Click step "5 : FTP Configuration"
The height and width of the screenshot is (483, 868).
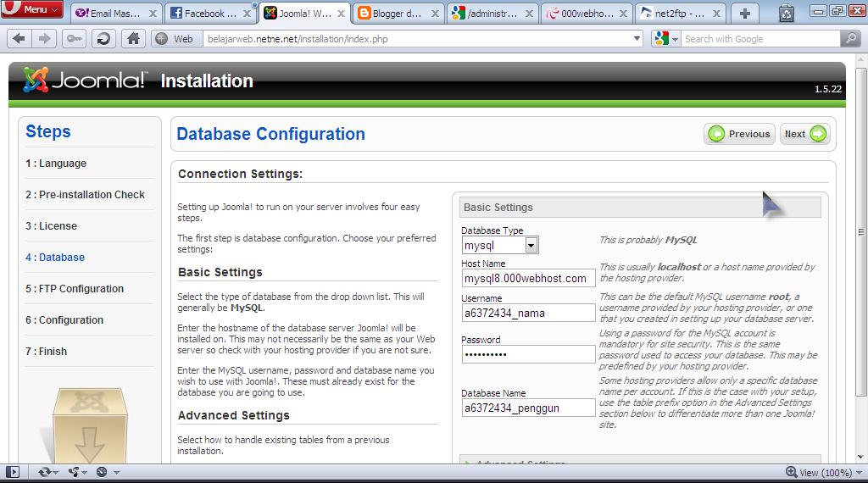(x=75, y=289)
